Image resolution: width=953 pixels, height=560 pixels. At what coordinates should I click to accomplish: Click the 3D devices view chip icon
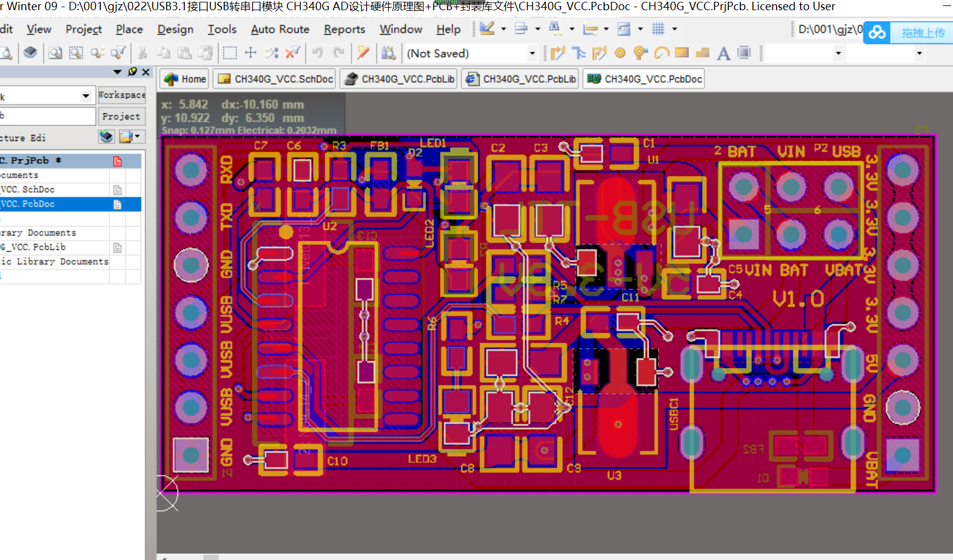pos(30,53)
